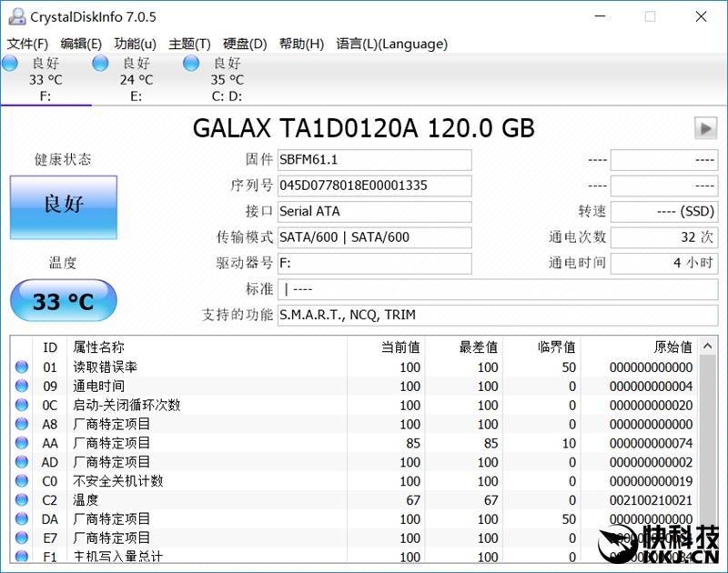The image size is (728, 573).
Task: Select blue status orb for drive E:
Action: coord(100,63)
